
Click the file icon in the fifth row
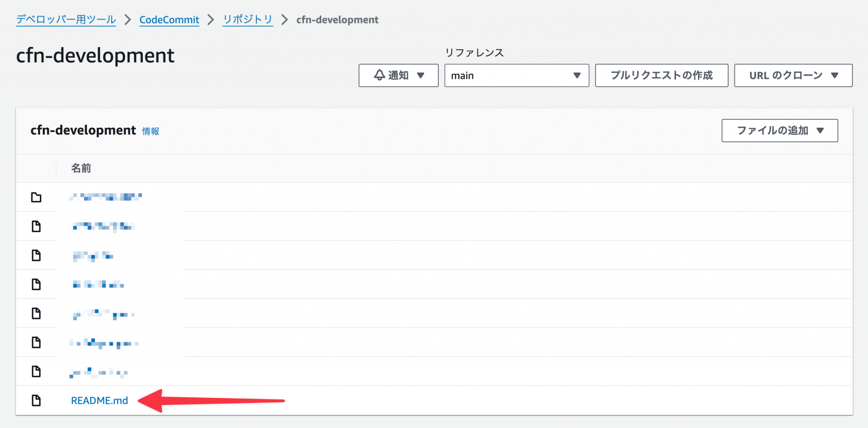tap(37, 314)
